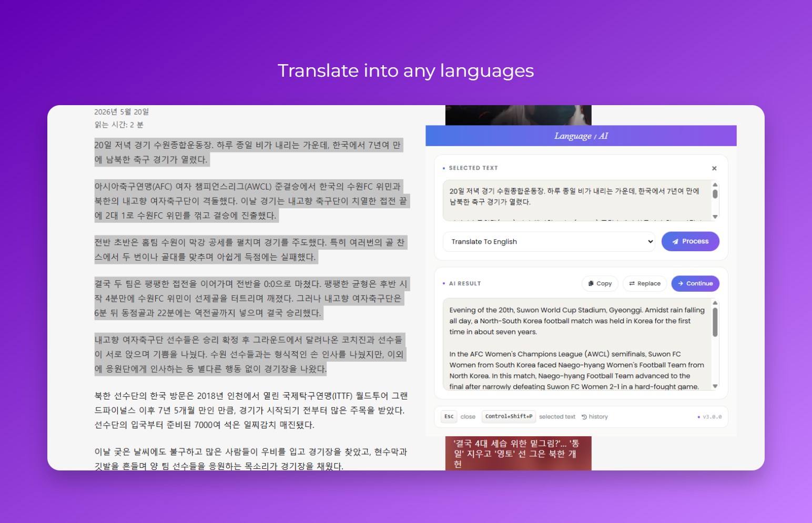This screenshot has height=523, width=812.
Task: Click the clock icon beside history
Action: [x=584, y=417]
